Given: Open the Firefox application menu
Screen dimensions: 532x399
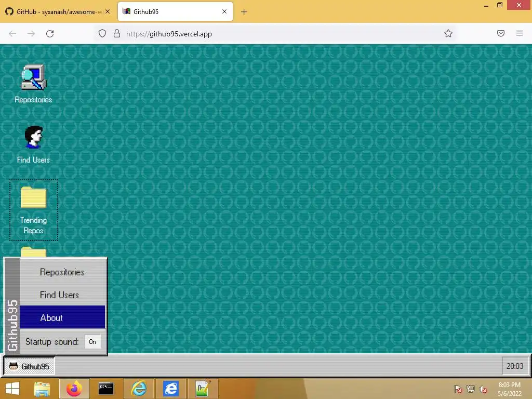Looking at the screenshot, I should 520,33.
